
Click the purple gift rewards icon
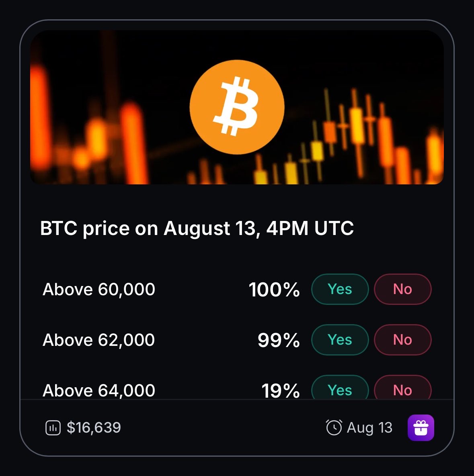(x=421, y=427)
